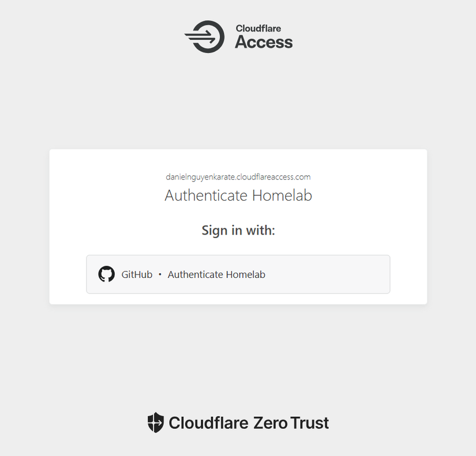Click the "Cloudflare Zero Trust" footer text

[249, 423]
